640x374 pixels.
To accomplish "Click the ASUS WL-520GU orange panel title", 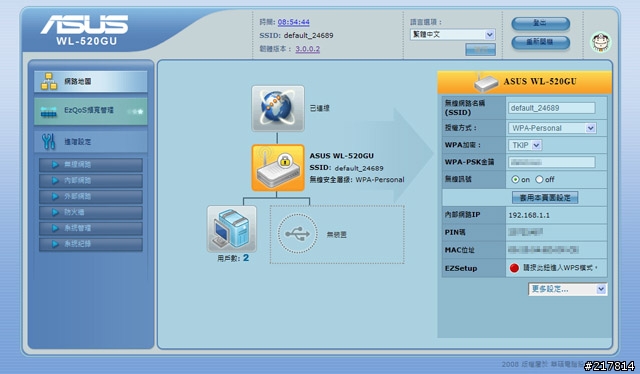I will point(540,81).
